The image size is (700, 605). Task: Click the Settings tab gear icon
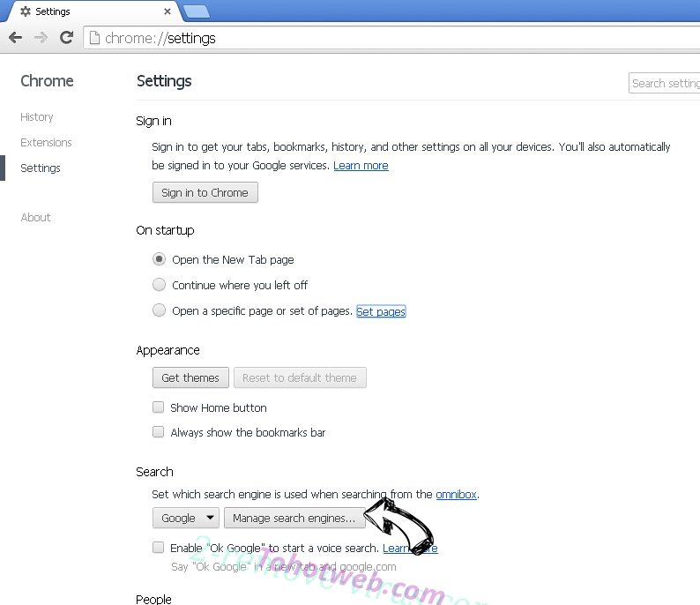[26, 11]
